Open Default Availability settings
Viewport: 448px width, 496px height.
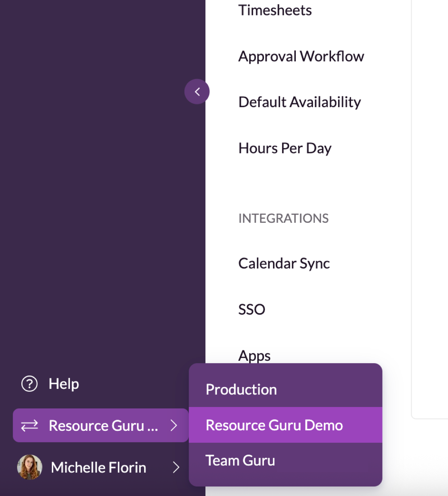pos(300,102)
